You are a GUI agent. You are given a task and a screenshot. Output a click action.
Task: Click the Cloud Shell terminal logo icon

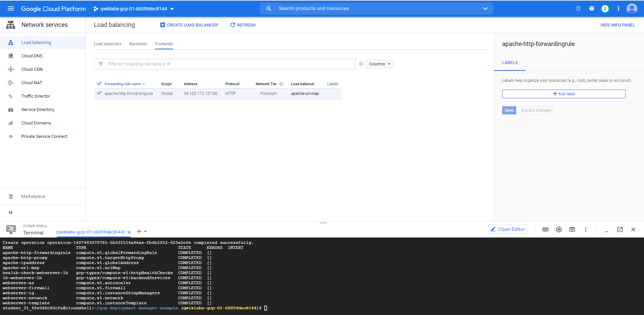point(11,229)
